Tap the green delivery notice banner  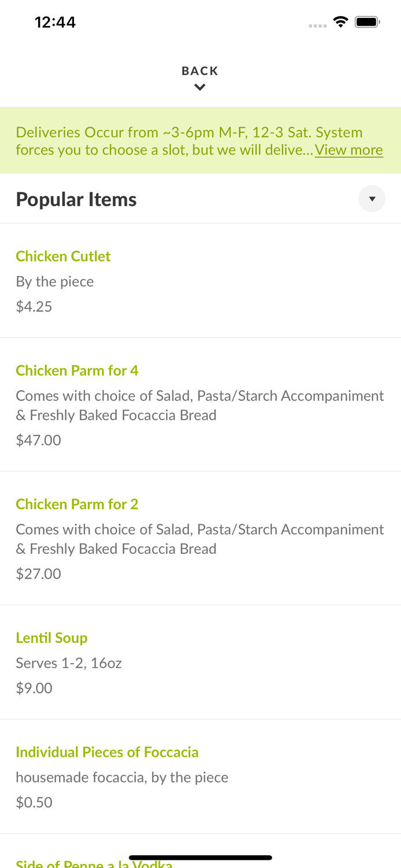coord(200,140)
